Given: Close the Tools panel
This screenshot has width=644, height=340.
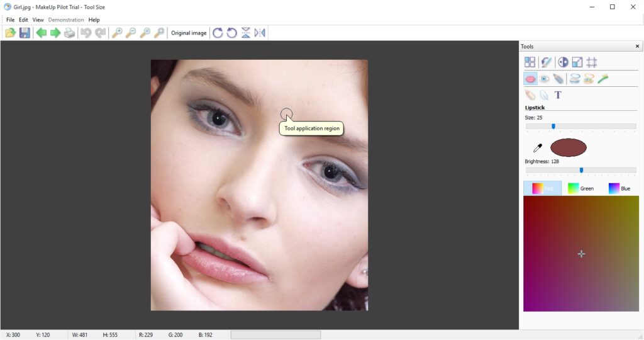Looking at the screenshot, I should point(637,47).
